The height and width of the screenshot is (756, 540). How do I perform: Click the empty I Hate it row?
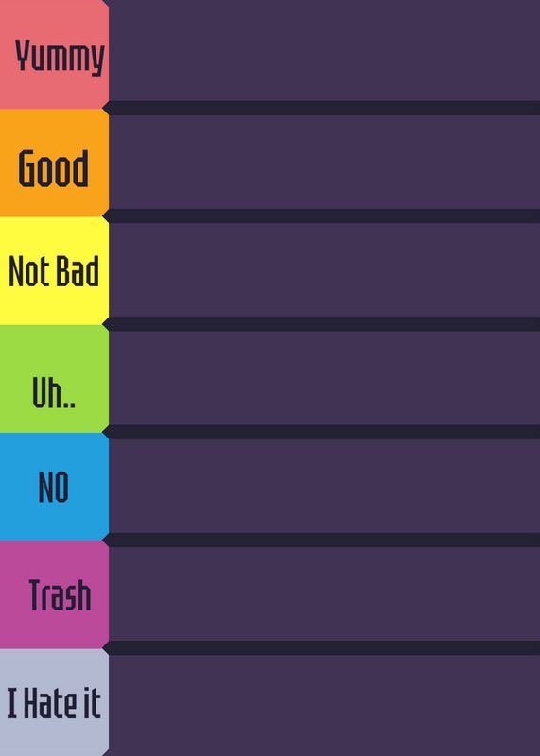(324, 705)
